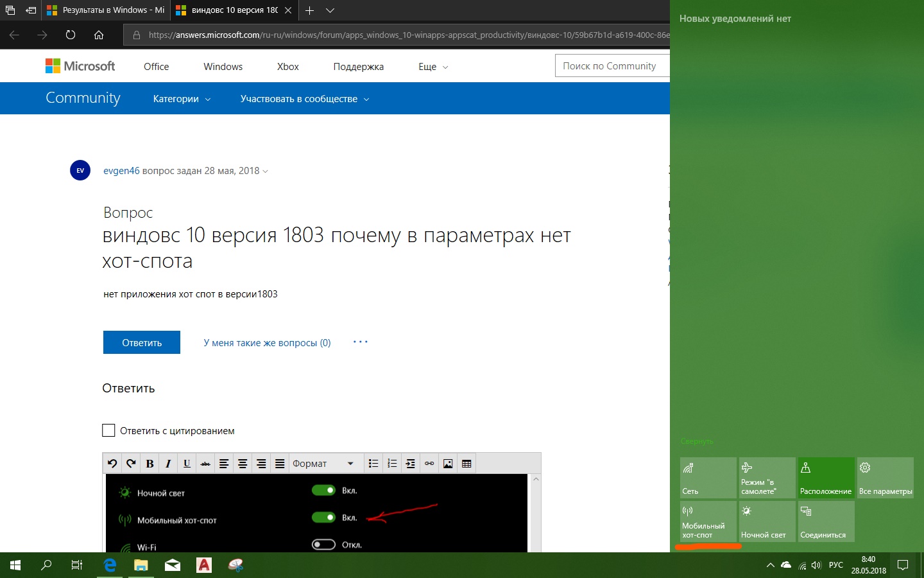Viewport: 924px width, 578px height.
Task: Insert a hyperlink in the reply
Action: 429,464
